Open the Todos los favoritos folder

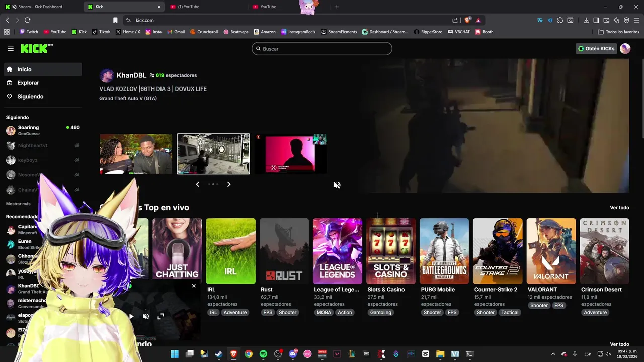coord(618,32)
